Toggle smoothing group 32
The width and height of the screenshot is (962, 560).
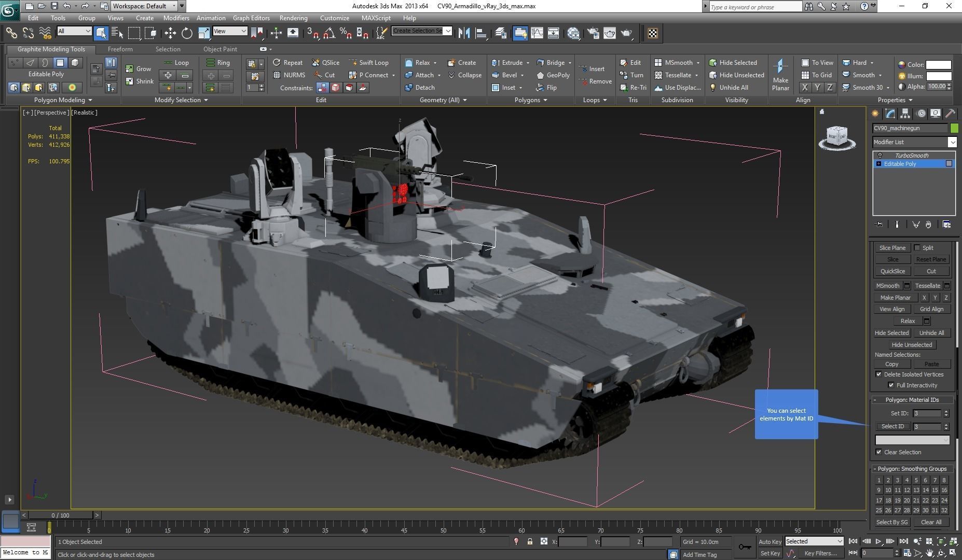click(x=944, y=511)
